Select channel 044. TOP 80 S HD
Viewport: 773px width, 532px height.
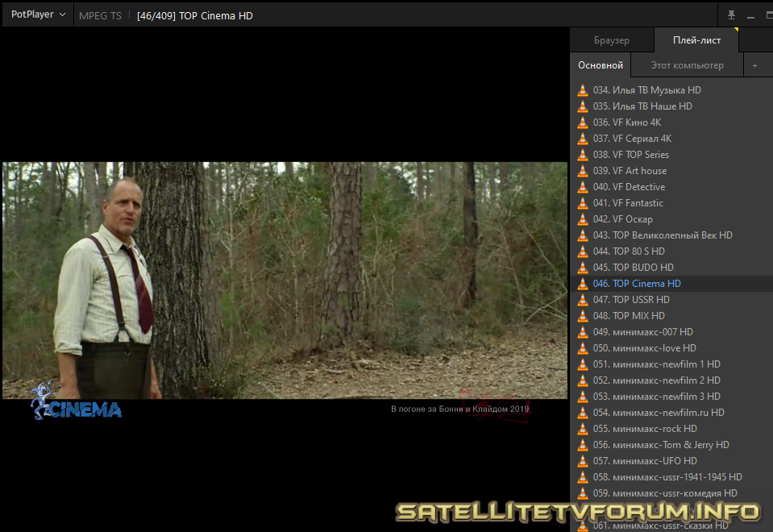[x=671, y=251]
